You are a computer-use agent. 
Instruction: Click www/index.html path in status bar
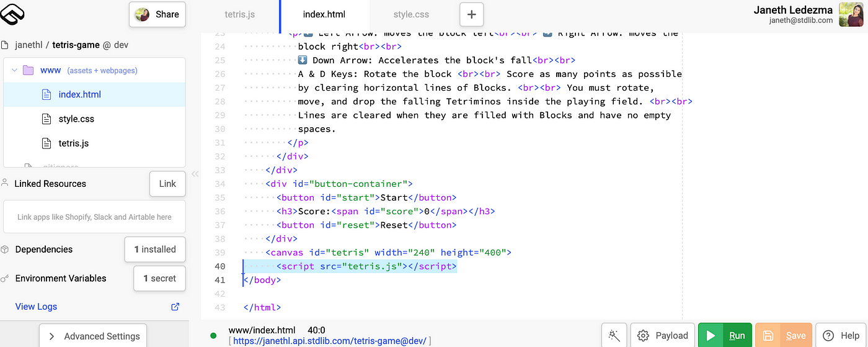[x=262, y=330]
